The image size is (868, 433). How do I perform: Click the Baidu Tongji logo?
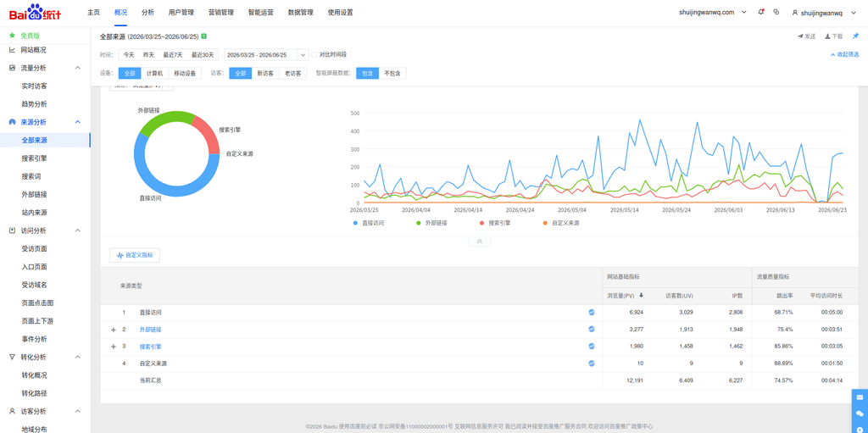tap(36, 12)
